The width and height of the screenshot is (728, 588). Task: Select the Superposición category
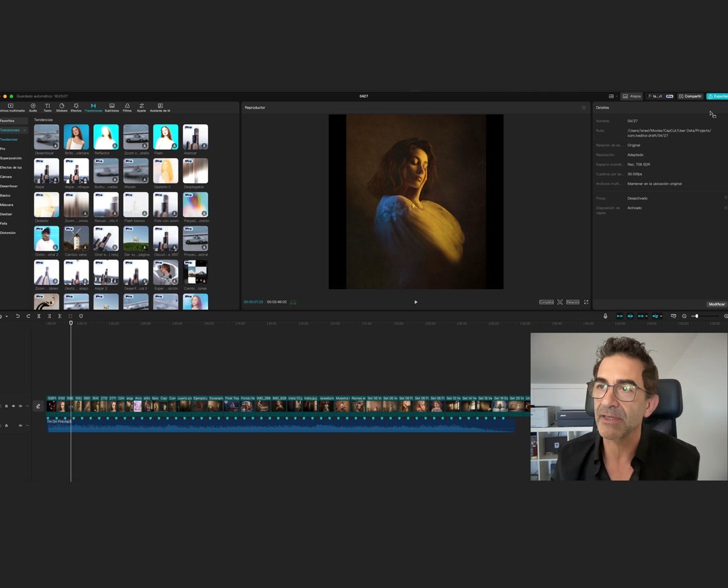(11, 158)
